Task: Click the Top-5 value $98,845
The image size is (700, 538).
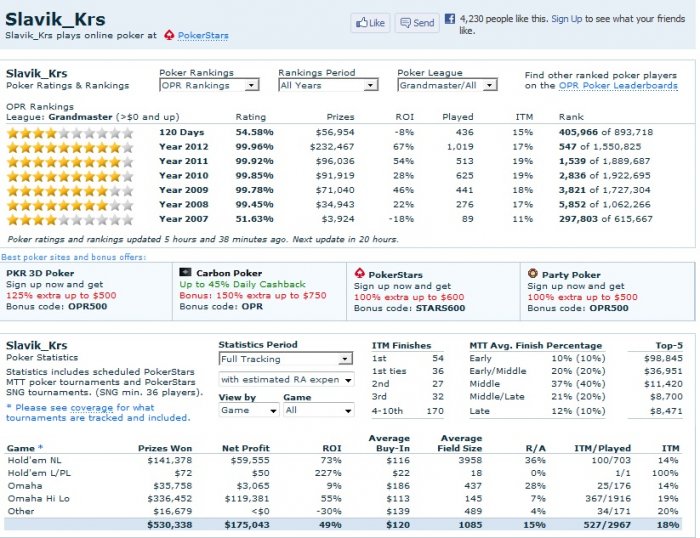Action: pyautogui.click(x=663, y=359)
